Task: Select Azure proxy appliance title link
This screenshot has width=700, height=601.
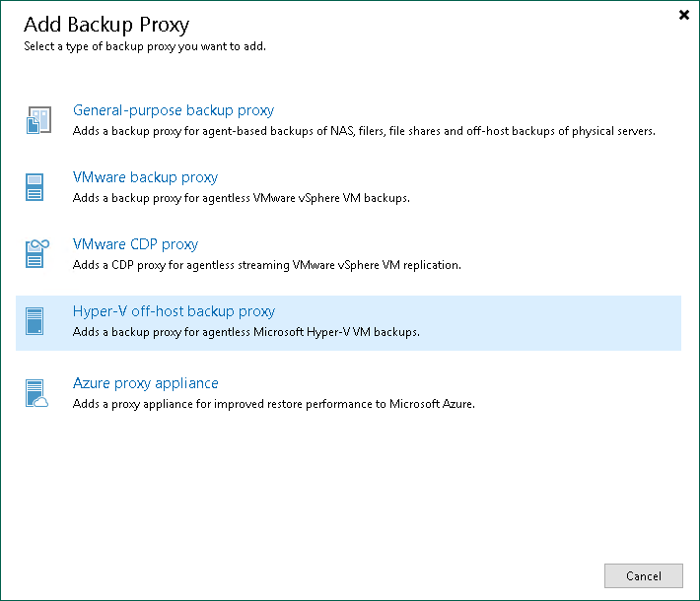Action: pos(145,383)
